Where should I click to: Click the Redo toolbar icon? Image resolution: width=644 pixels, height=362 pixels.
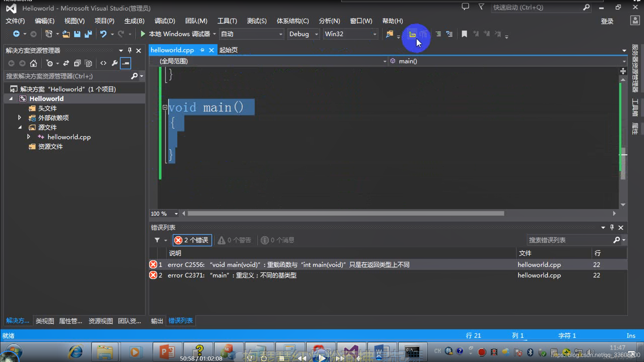pos(121,34)
